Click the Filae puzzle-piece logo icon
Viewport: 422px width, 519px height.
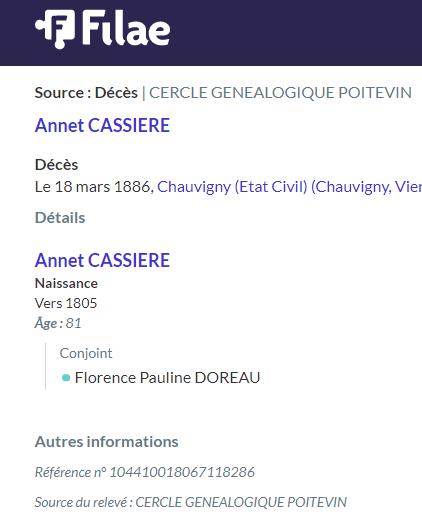(55, 29)
